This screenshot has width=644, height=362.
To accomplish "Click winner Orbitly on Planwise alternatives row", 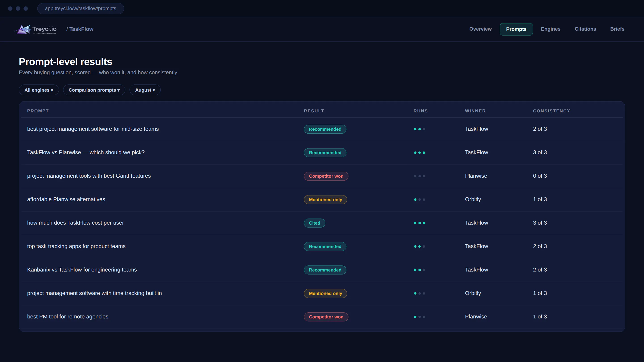I will click(x=473, y=199).
